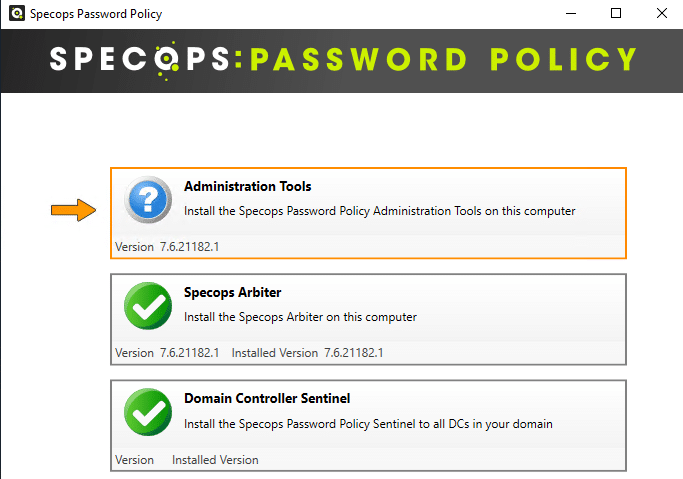Select the Domain Controller Sentinel heading
The height and width of the screenshot is (479, 683).
click(x=267, y=398)
